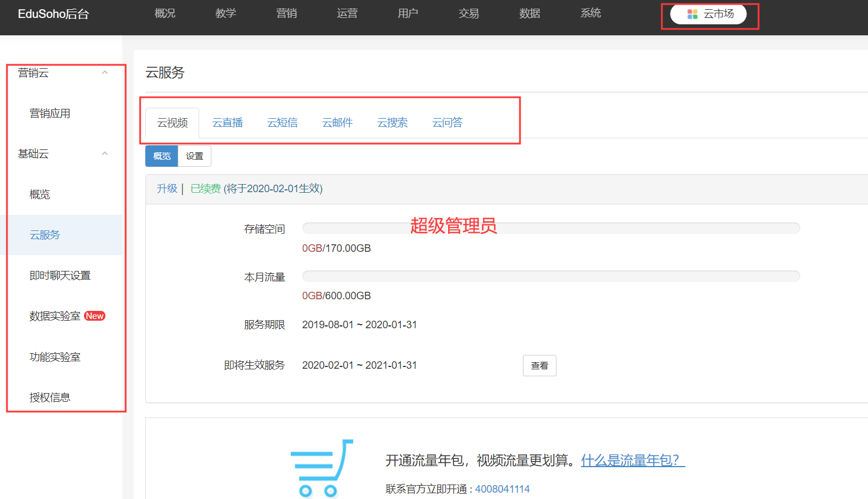Open the 系统 top menu
Screen dimensions: 868x499
tap(591, 13)
